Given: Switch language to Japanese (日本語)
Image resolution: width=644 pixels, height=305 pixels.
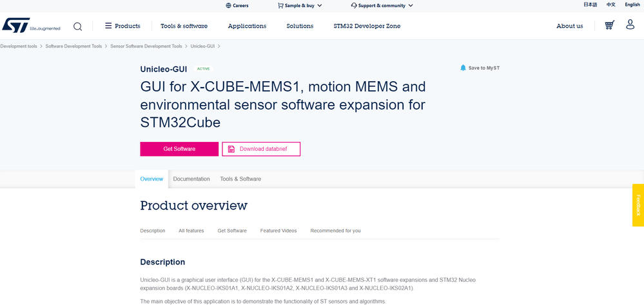Looking at the screenshot, I should (590, 5).
